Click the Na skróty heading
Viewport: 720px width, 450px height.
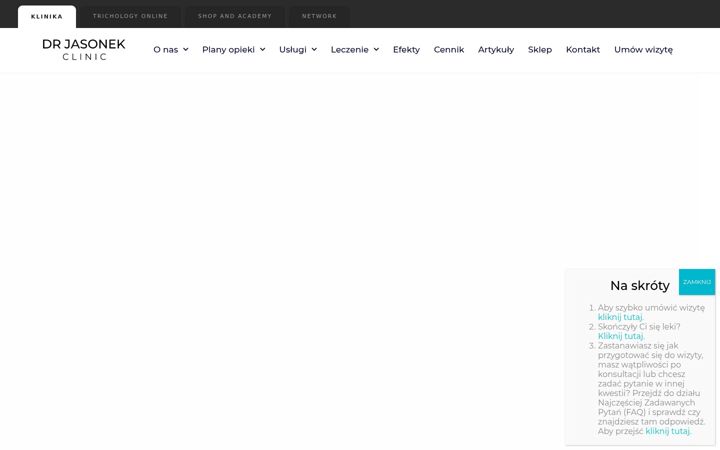pos(640,286)
